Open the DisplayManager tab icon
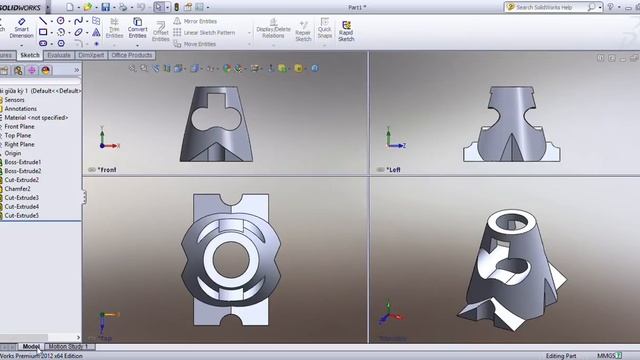640x360 pixels. pyautogui.click(x=46, y=70)
